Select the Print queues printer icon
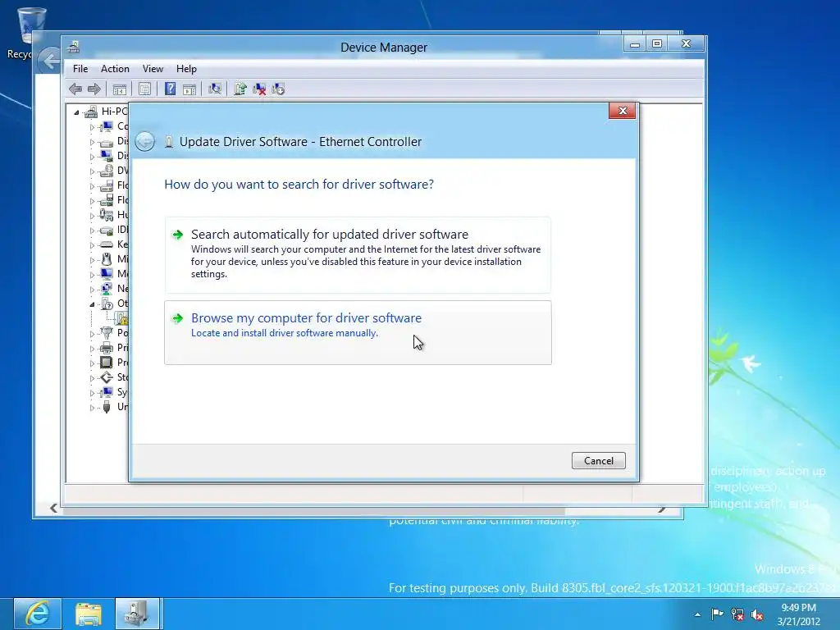 [x=107, y=348]
